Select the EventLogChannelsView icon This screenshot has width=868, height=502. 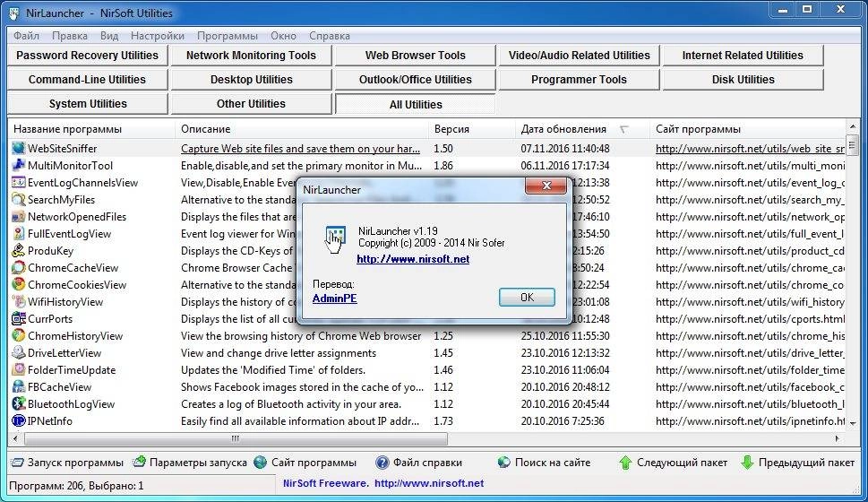pyautogui.click(x=18, y=182)
